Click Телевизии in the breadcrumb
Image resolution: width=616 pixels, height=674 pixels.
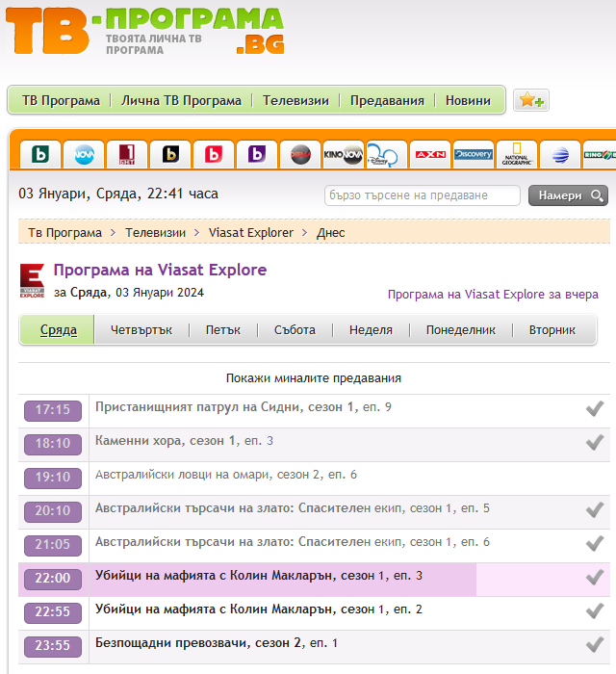(x=156, y=233)
